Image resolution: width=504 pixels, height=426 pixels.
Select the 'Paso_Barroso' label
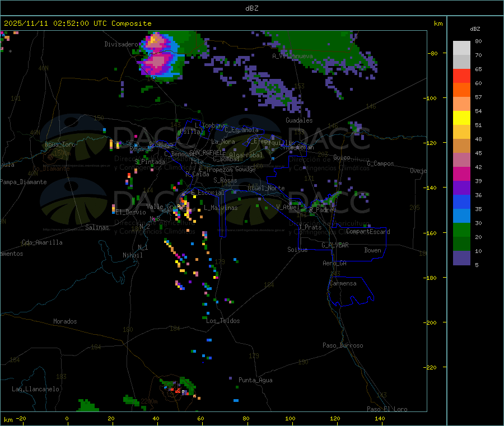tap(343, 345)
